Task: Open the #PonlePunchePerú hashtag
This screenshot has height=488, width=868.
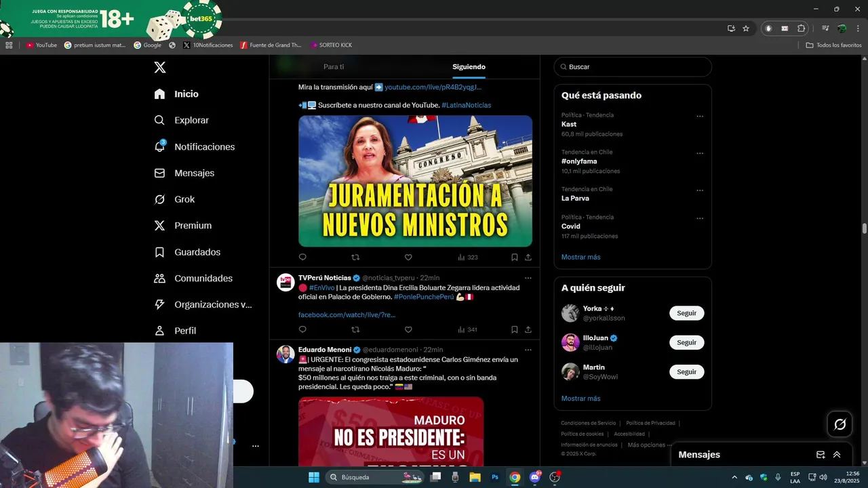Action: tap(424, 297)
